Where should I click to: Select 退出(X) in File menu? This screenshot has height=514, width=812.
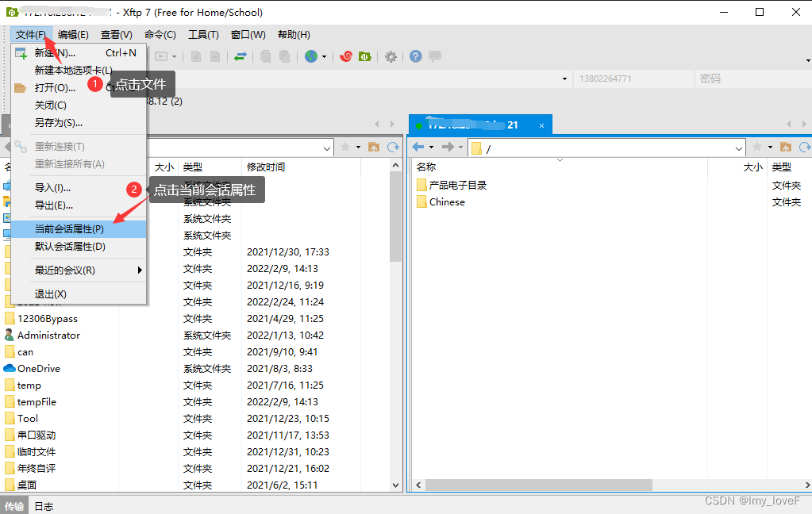[79, 294]
